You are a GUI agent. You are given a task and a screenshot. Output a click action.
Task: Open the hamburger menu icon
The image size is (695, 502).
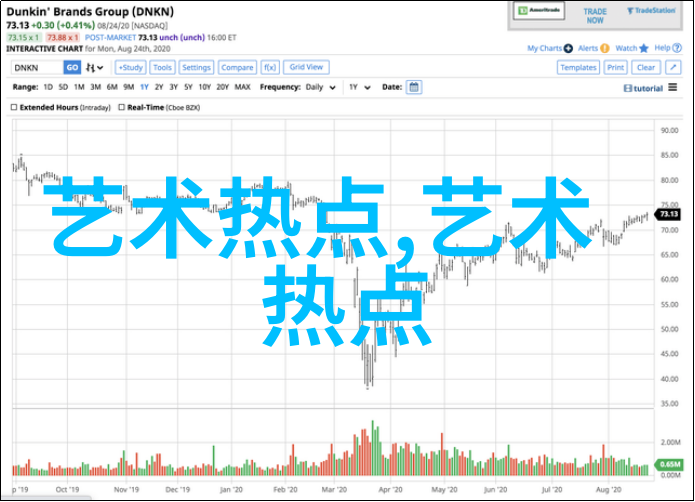click(x=673, y=87)
